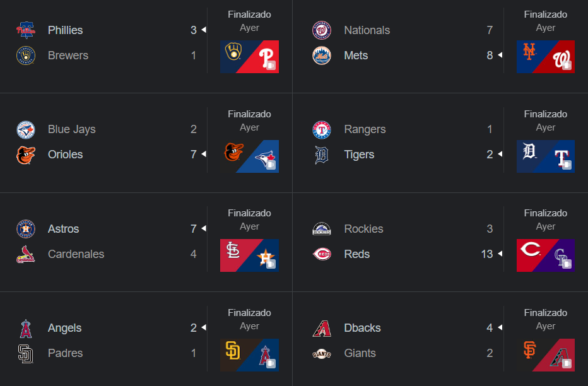588x386 pixels.
Task: Open the Mets vs Nationals recap thumbnail
Action: point(545,57)
